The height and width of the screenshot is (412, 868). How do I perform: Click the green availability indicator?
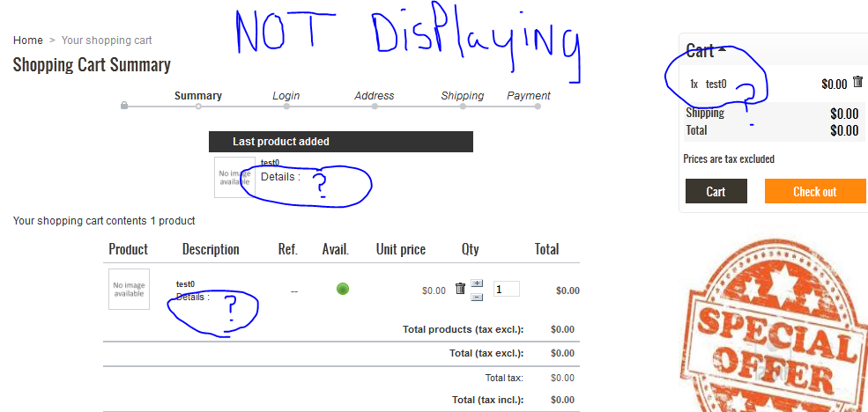343,289
